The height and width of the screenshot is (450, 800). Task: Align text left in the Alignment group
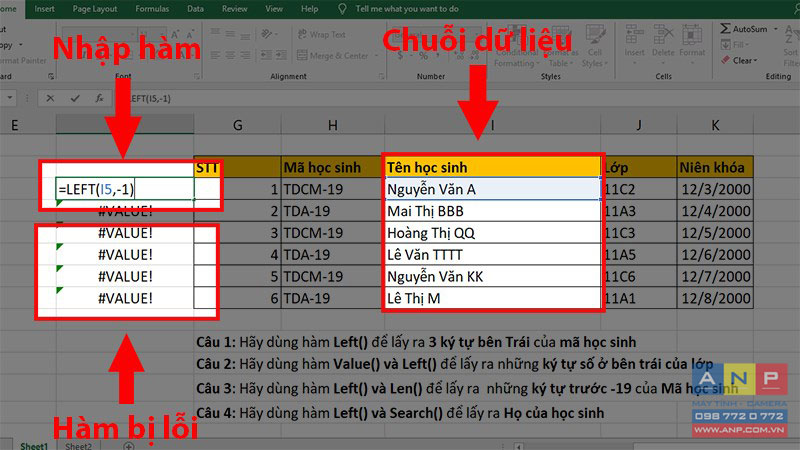tap(215, 55)
